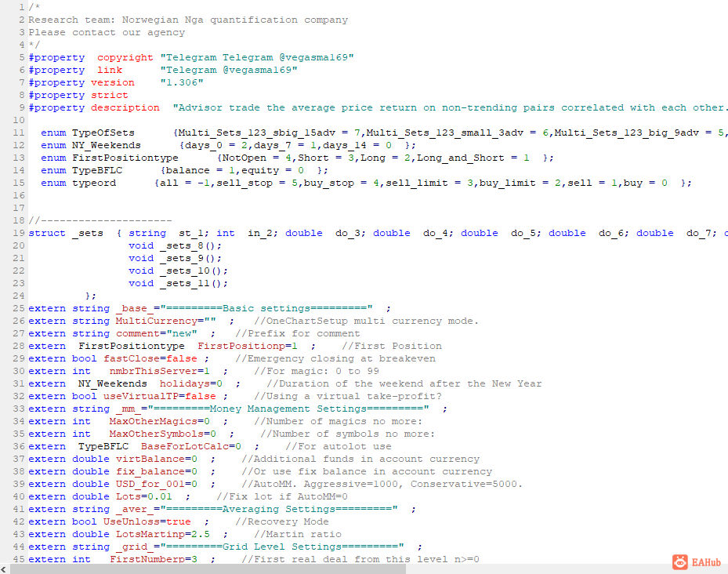Click the UseUnloss=true variable
Viewport: 728px width, 574px height.
click(147, 521)
